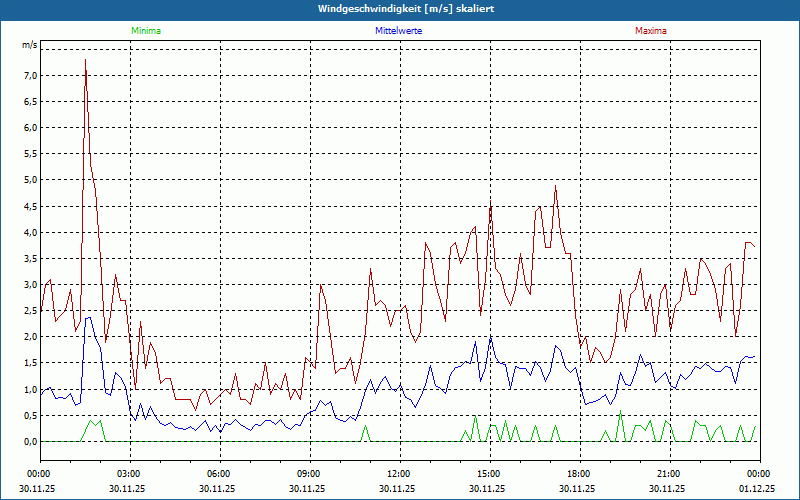Image resolution: width=800 pixels, height=500 pixels.
Task: Select the 03:00 time axis label
Action: [x=128, y=474]
